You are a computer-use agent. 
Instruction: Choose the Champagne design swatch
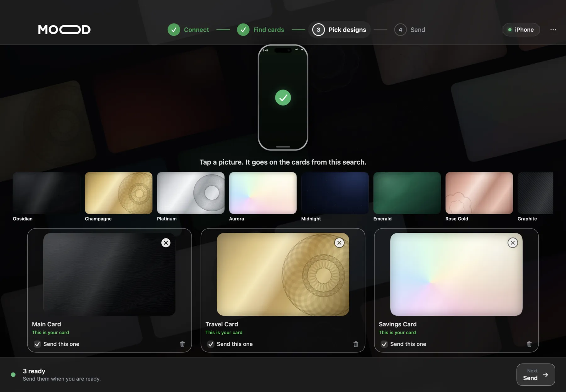[x=119, y=193]
